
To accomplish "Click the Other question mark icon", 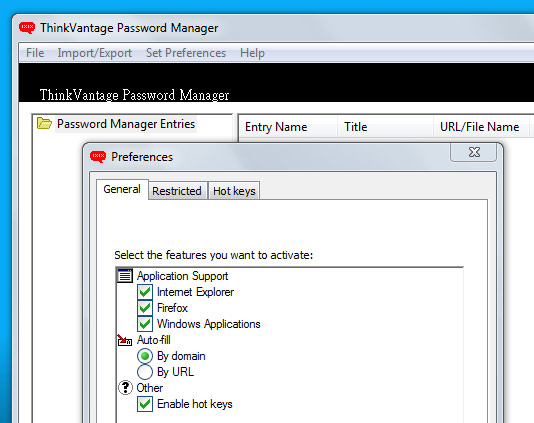I will click(125, 388).
